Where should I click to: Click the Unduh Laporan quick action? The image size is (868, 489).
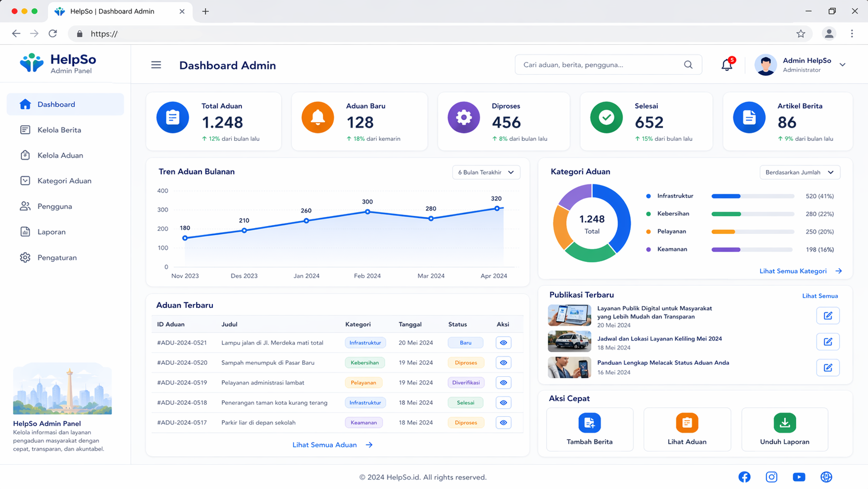(785, 429)
